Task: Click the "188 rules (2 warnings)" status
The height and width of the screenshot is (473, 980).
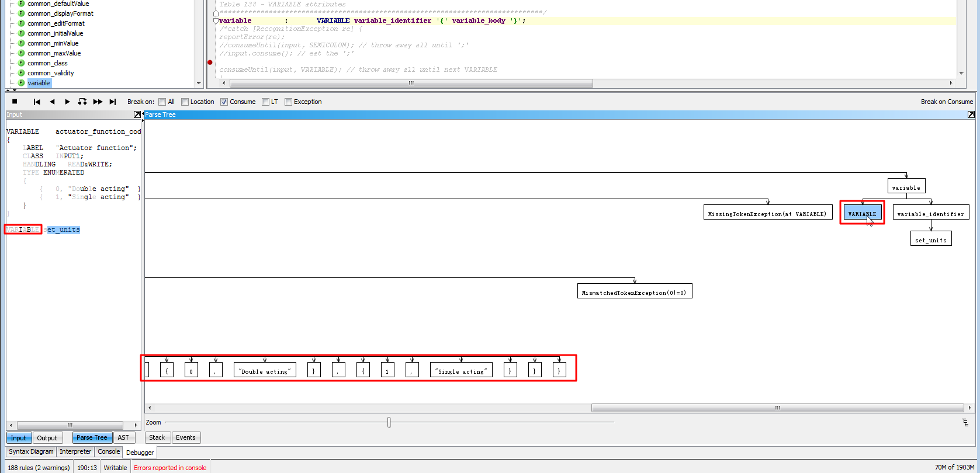Action: [39, 468]
